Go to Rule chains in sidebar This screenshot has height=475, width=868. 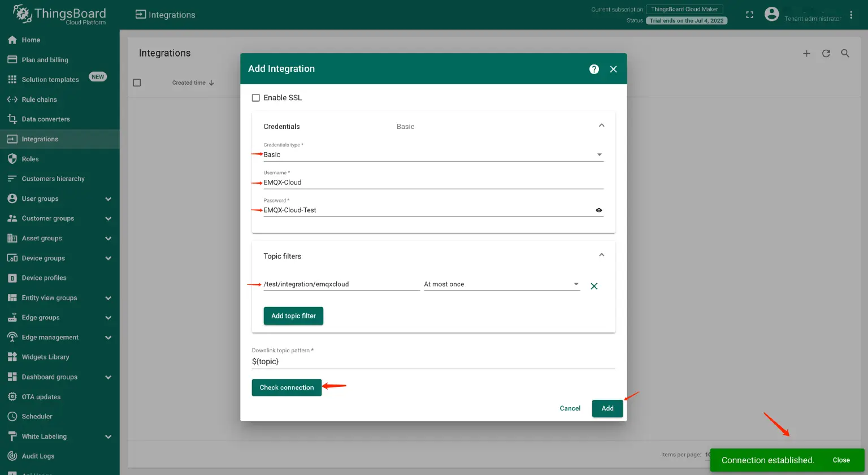click(39, 100)
